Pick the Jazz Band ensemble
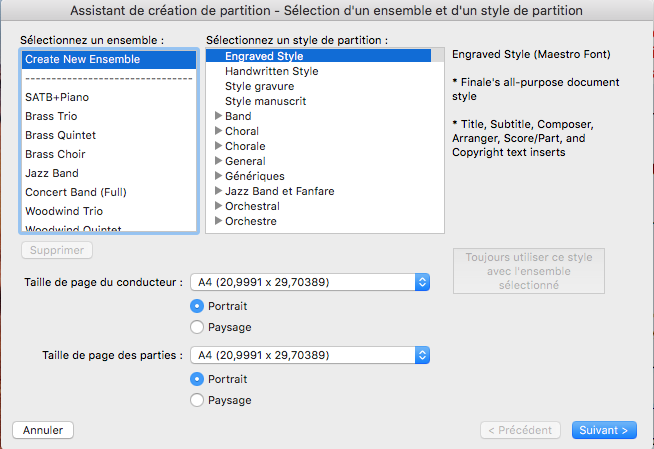 click(52, 173)
